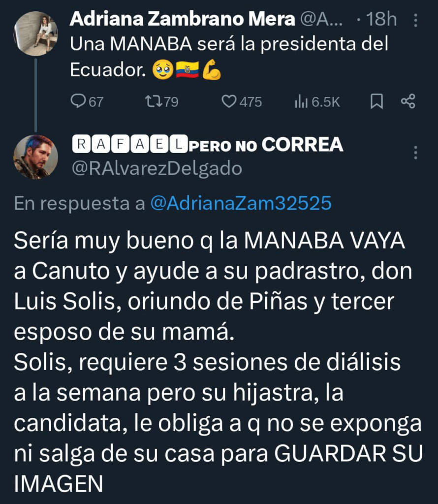
Task: Tap the Ecuador flag emoji in the tweet
Action: pos(187,69)
